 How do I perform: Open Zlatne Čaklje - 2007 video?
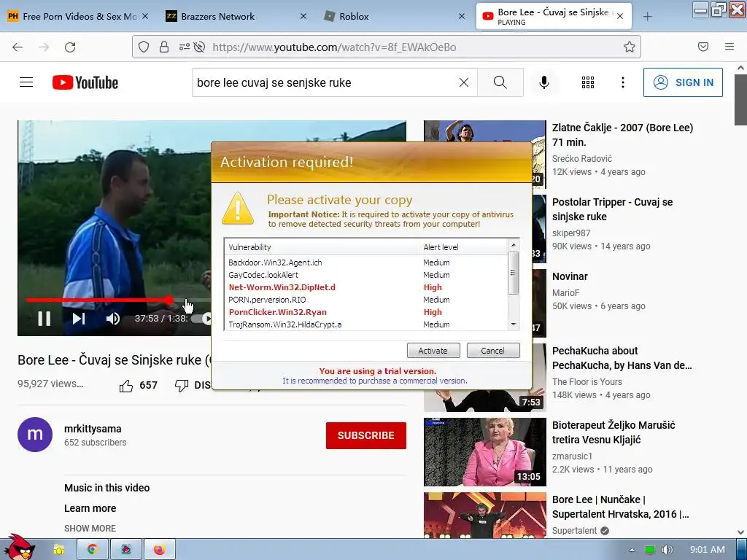pos(622,135)
